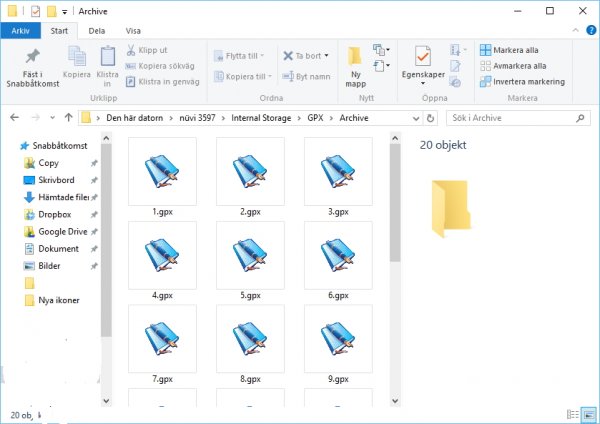The image size is (600, 424).
Task: Create a new folder with Ny mapp
Action: pos(355,65)
